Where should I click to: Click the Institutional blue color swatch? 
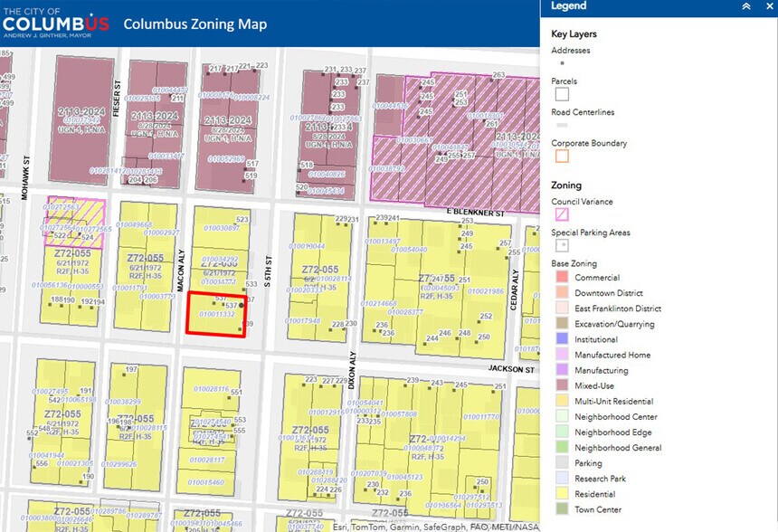(562, 340)
